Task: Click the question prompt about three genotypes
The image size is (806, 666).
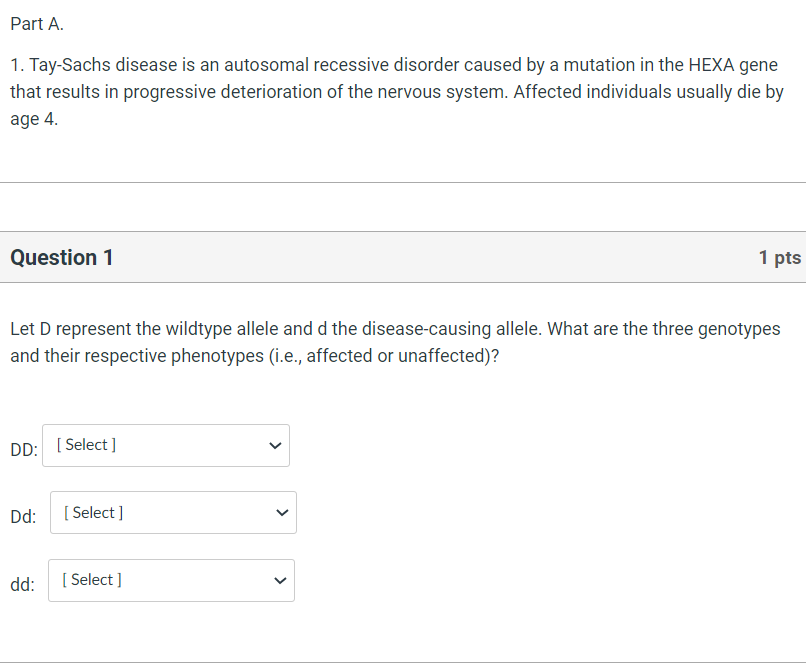Action: (x=394, y=341)
